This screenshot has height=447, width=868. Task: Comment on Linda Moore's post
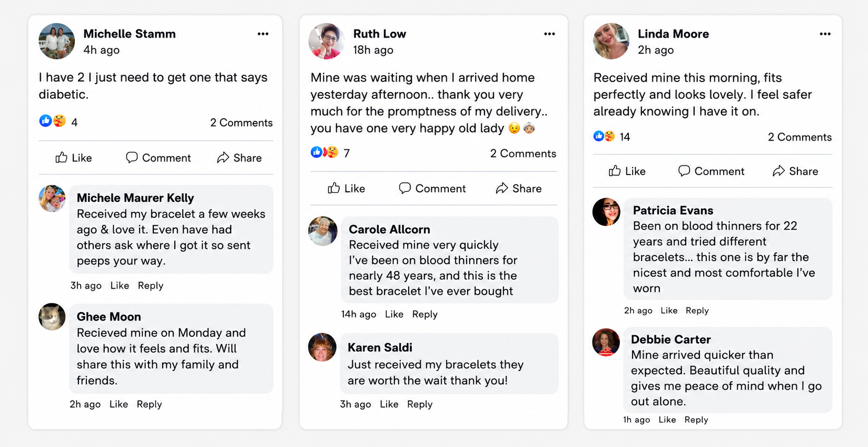point(711,171)
